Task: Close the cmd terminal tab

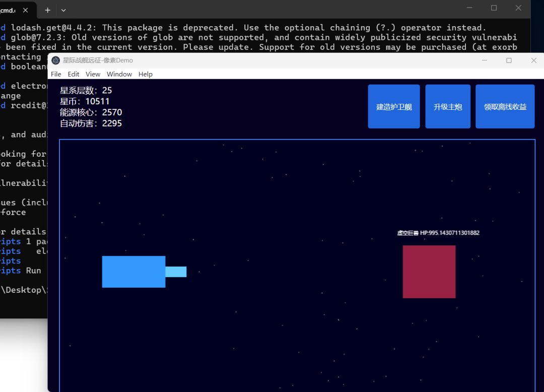Action: point(25,11)
